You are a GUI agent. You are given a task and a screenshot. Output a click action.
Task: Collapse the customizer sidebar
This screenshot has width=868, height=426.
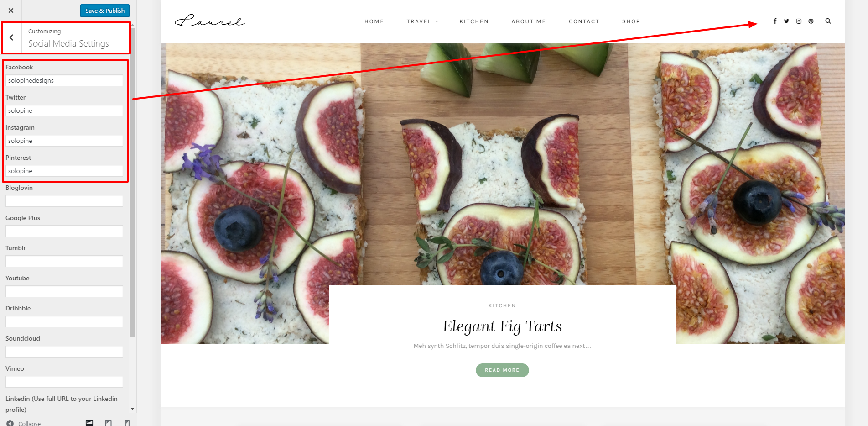pyautogui.click(x=24, y=423)
